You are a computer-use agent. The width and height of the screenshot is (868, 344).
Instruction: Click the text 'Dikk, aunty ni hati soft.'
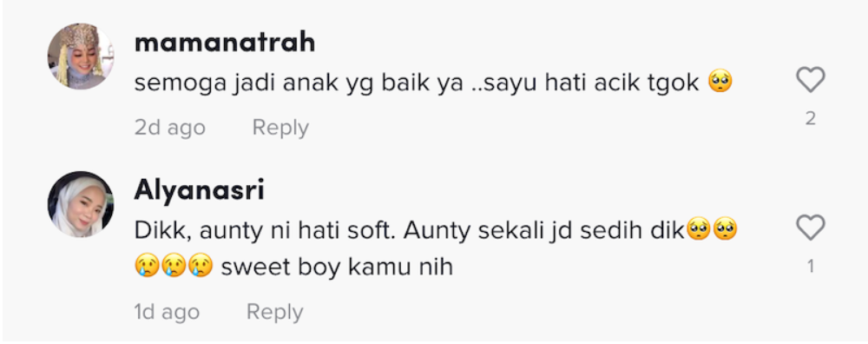(266, 230)
